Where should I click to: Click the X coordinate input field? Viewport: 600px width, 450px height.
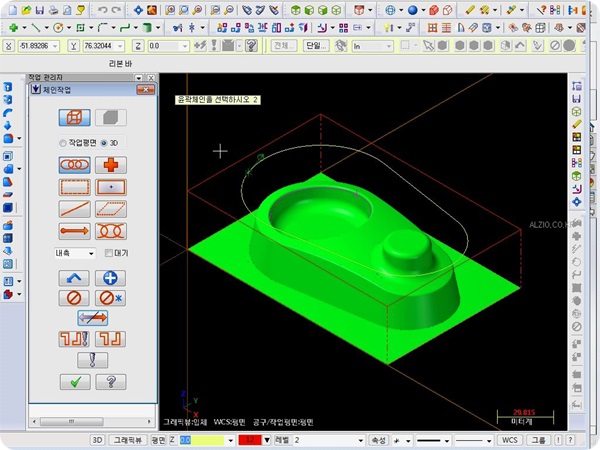(35, 46)
